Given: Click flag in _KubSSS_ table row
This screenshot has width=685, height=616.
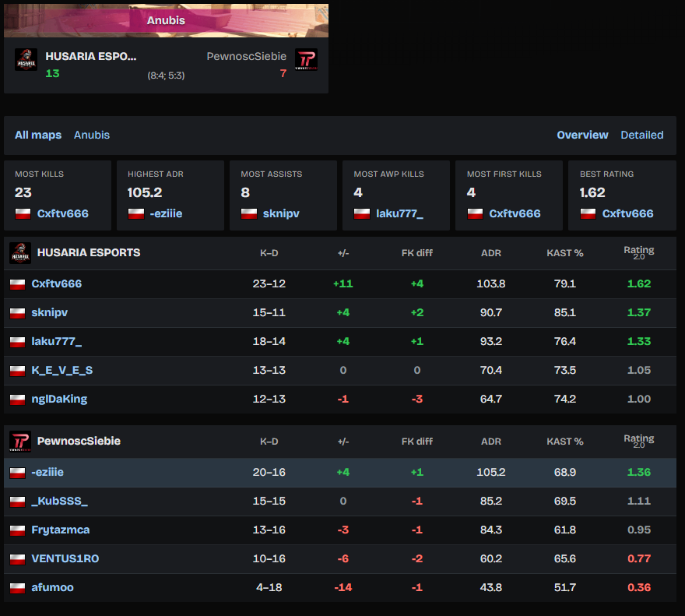Looking at the screenshot, I should pos(17,502).
